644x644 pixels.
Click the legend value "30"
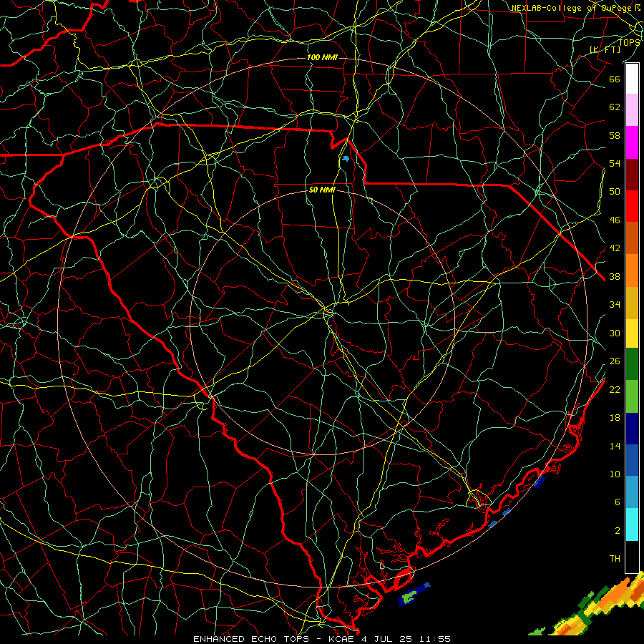tap(615, 333)
